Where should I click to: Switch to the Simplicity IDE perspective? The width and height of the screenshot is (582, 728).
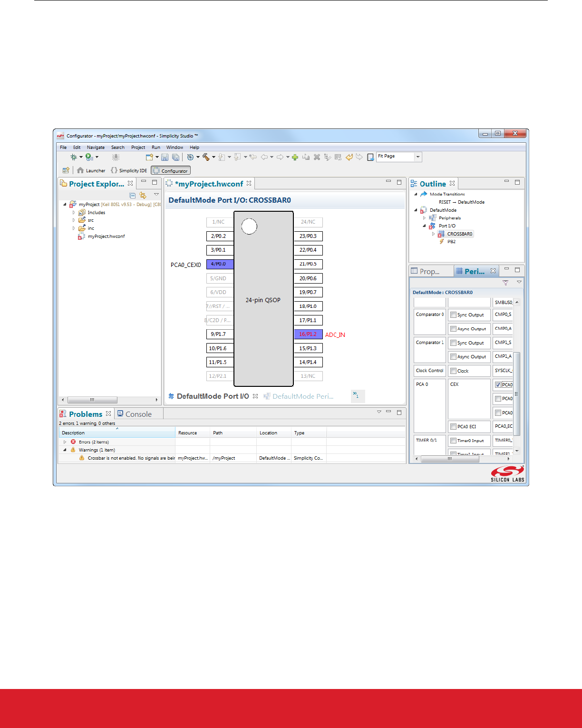[x=129, y=170]
